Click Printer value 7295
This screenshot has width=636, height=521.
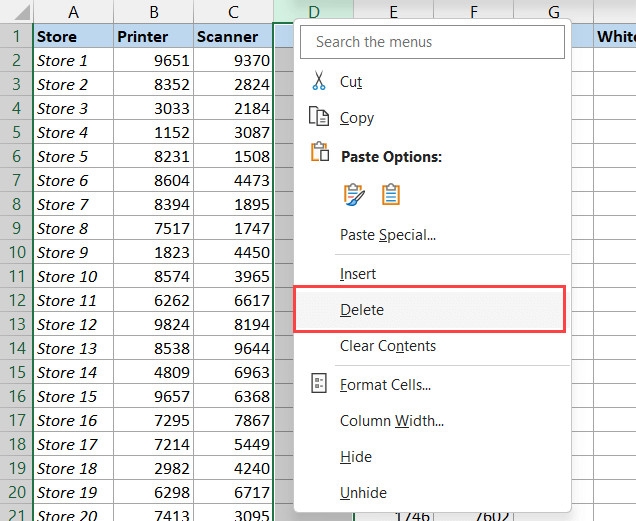click(154, 420)
